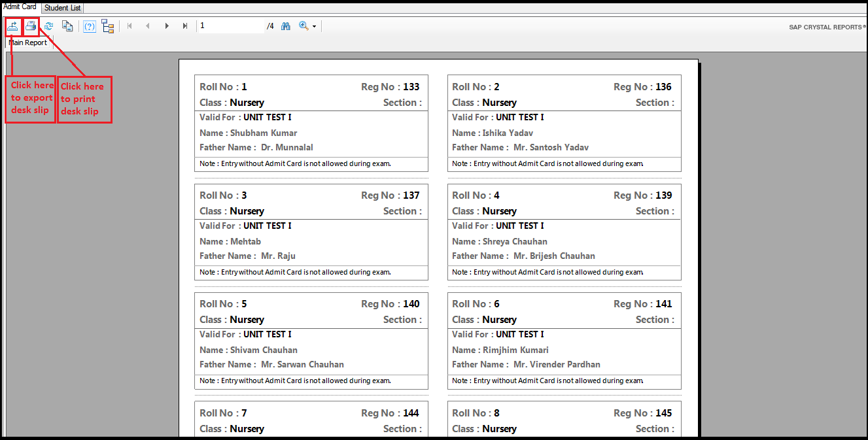This screenshot has height=440, width=868.
Task: Go to the next page
Action: pos(167,26)
